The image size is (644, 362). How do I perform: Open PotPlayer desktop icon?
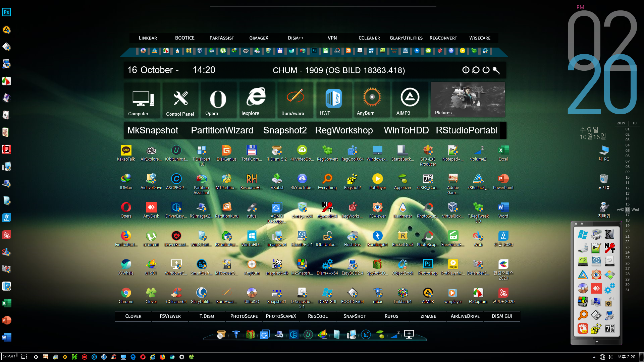coord(377,182)
